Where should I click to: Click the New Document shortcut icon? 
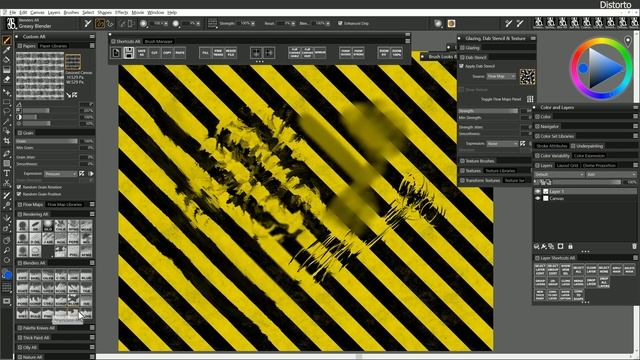(116, 53)
